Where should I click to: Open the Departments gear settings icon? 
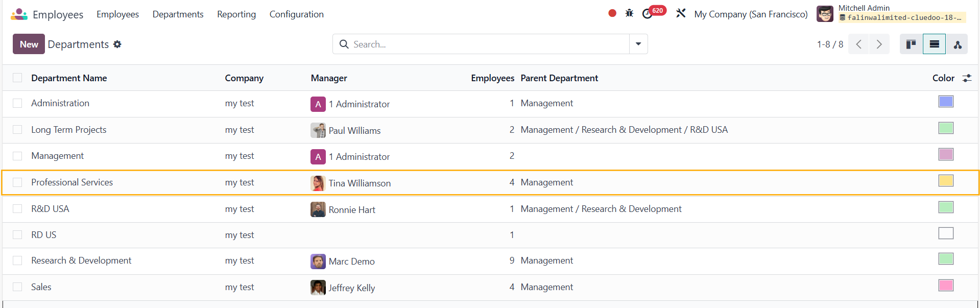[117, 44]
